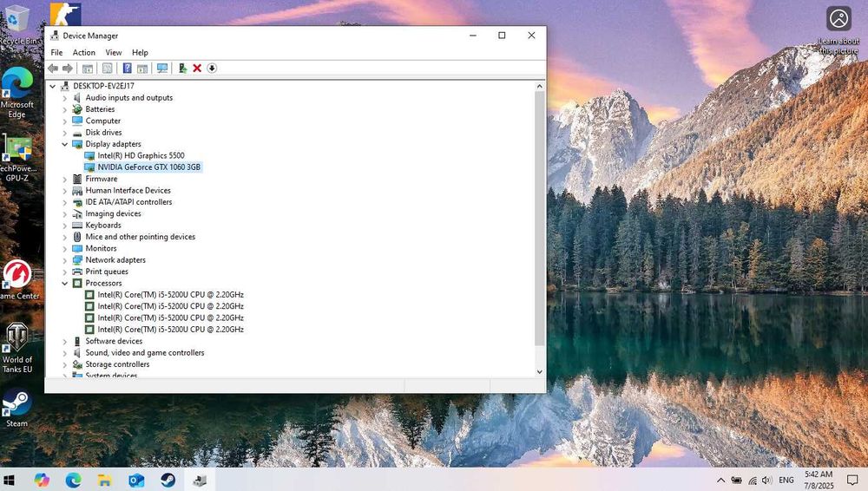Click Device Manager taskbar button
The width and height of the screenshot is (868, 491).
[x=200, y=480]
